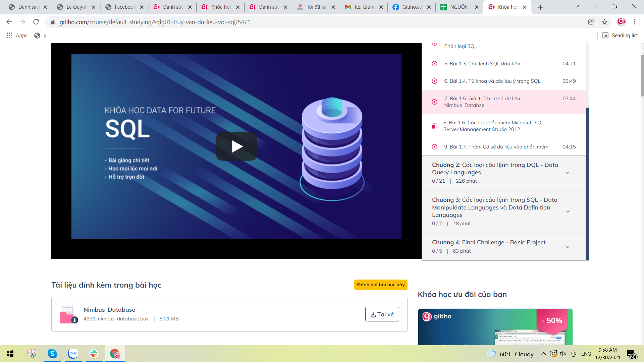
Task: Click the muted volume tray icon
Action: tap(563, 354)
